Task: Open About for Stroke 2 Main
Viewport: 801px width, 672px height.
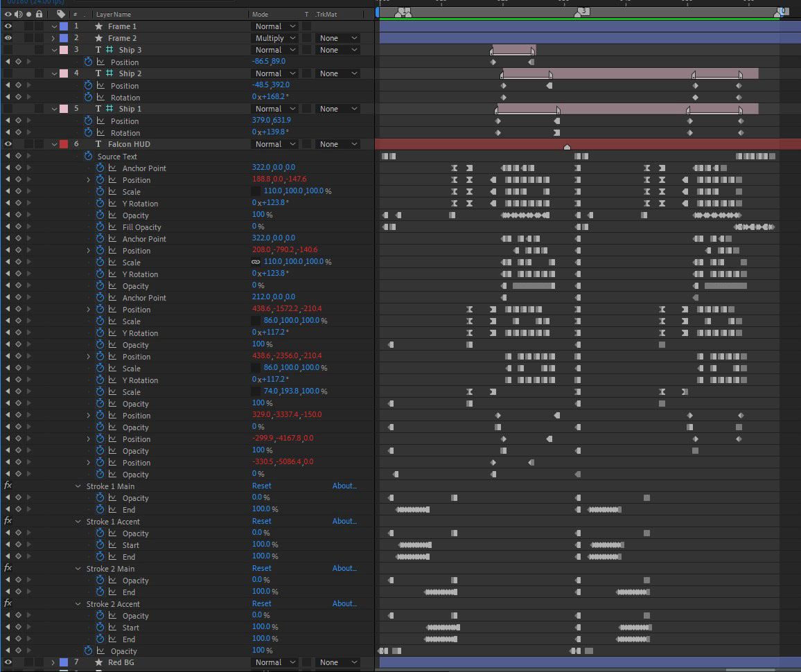Action: [x=344, y=568]
